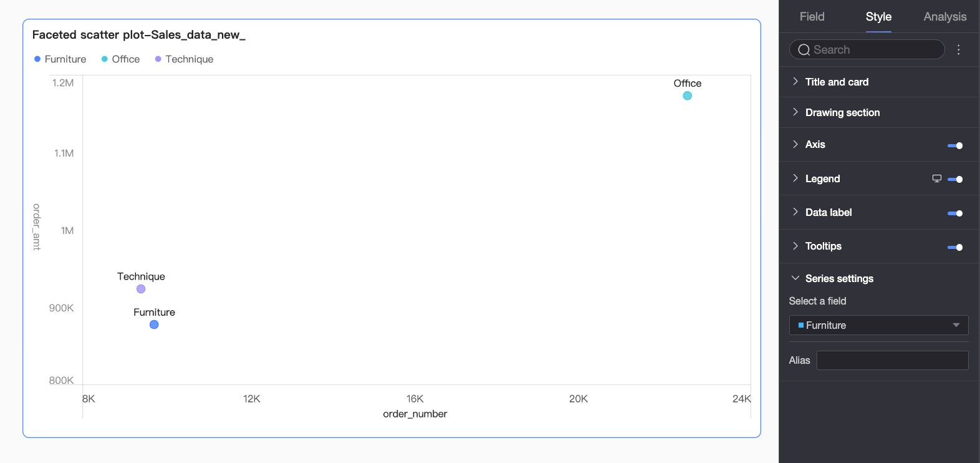The height and width of the screenshot is (463, 980).
Task: Open the three-dot more options menu
Action: tap(959, 50)
